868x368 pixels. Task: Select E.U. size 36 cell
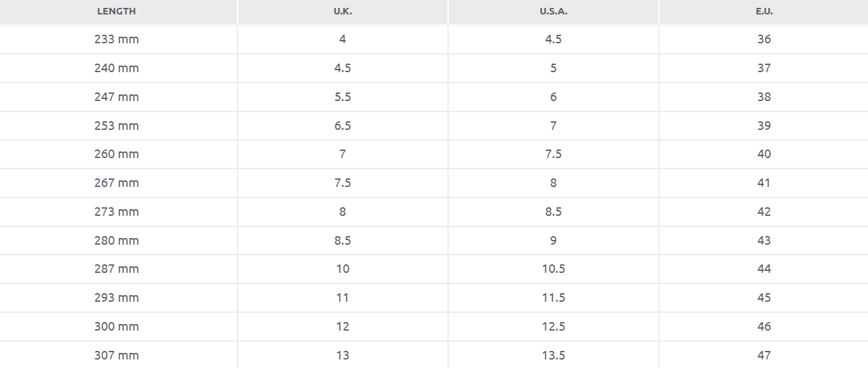pyautogui.click(x=764, y=39)
